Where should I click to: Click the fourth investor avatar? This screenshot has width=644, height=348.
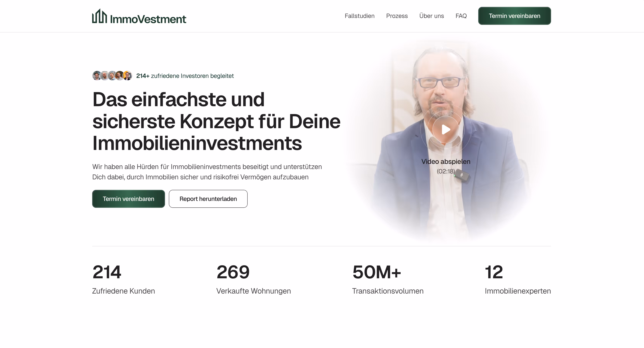(120, 76)
